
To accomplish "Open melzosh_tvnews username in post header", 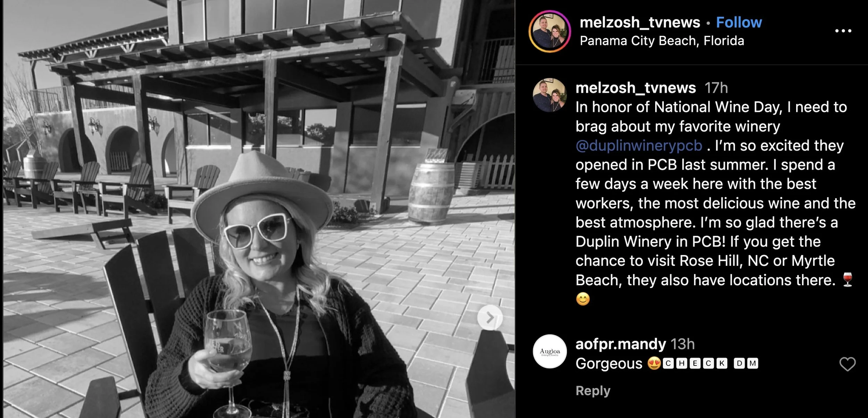I will pyautogui.click(x=640, y=22).
